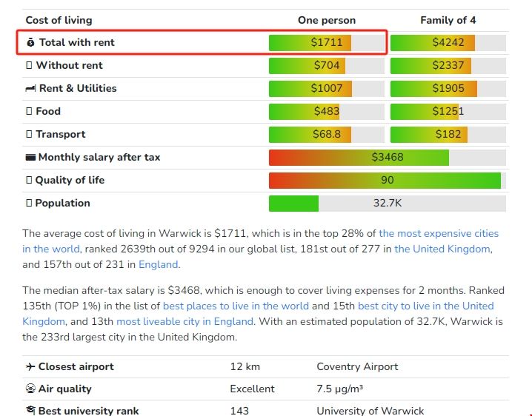
Task: Click the Quality of life bar showing 90
Action: (387, 181)
